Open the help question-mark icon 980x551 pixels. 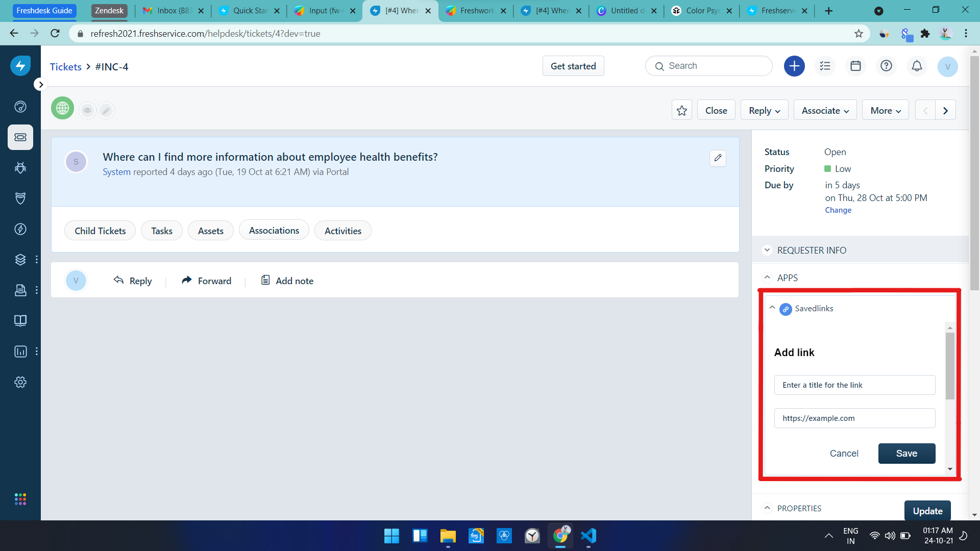click(886, 66)
